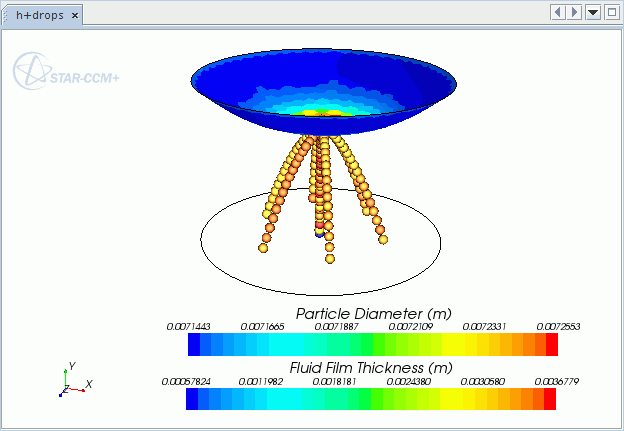Click red end of Fluid Film Thickness bar
Screen dimensions: 624x431
[x=550, y=399]
